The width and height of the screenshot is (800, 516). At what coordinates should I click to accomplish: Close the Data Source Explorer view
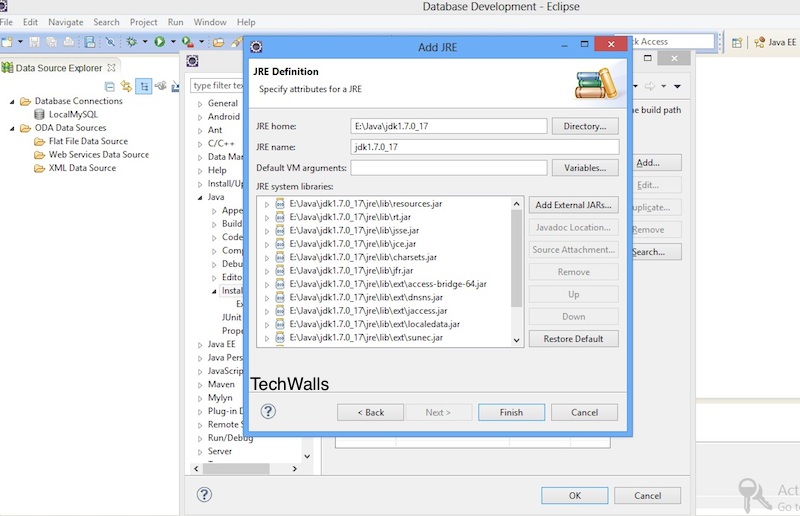(x=111, y=67)
